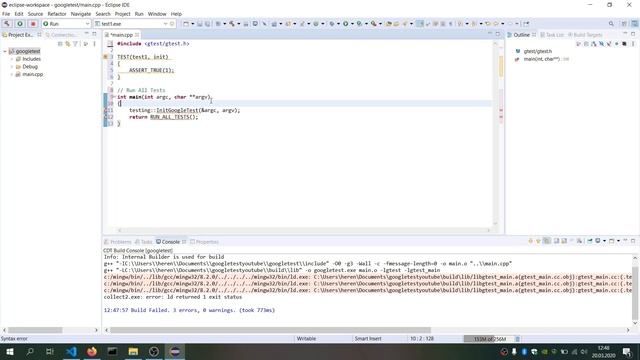Toggle Scroll Lock in Console toolbar
Image resolution: width=640 pixels, height=360 pixels.
[564, 241]
